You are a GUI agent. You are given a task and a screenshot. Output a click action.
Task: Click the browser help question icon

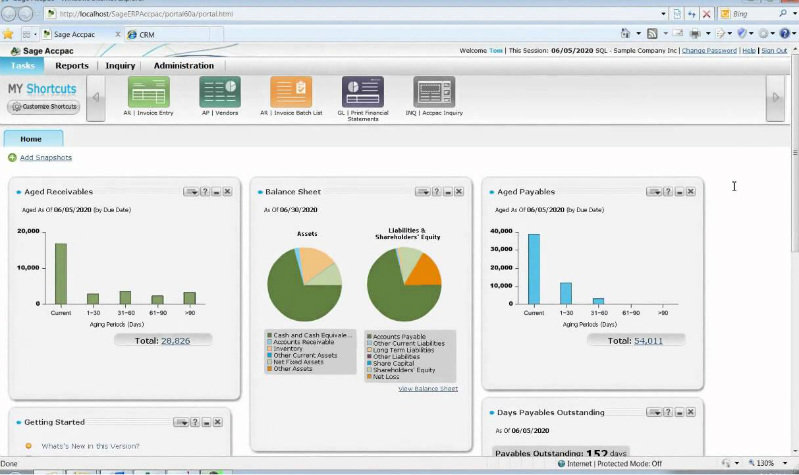(785, 34)
